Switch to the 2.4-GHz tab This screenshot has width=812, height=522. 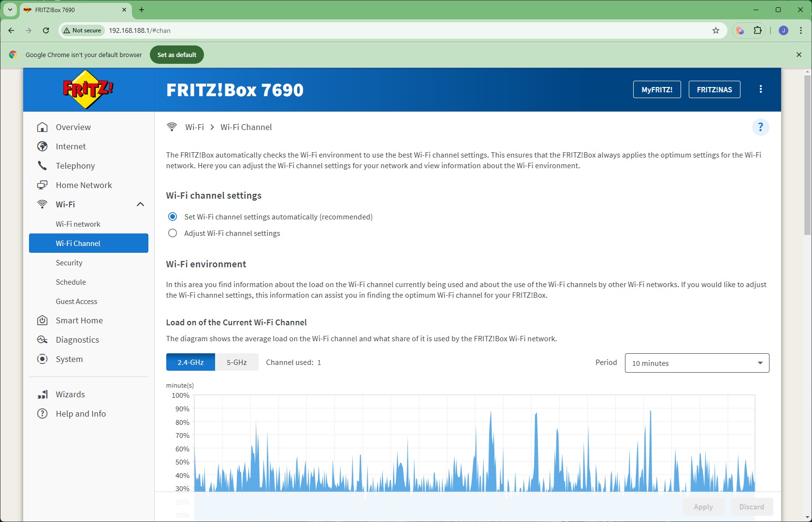(x=190, y=362)
